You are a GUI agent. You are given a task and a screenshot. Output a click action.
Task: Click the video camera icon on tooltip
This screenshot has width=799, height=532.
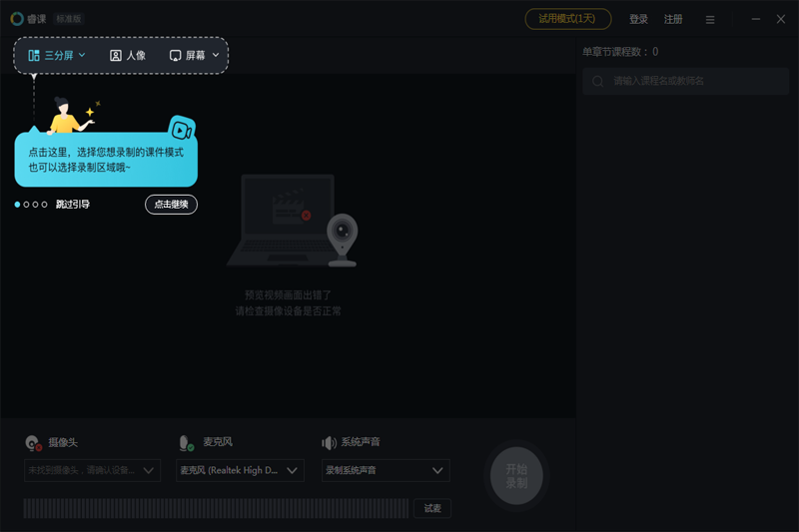tap(181, 130)
